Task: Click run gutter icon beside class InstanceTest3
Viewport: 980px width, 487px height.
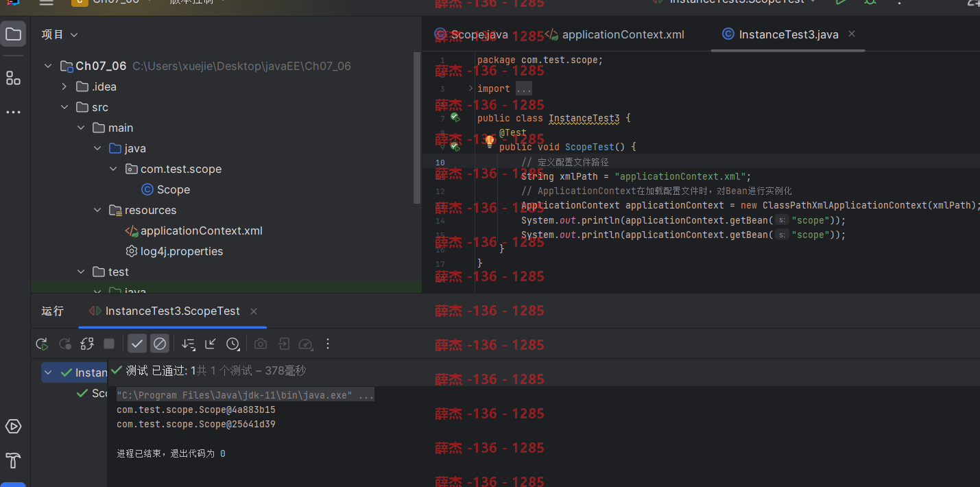Action: [455, 117]
